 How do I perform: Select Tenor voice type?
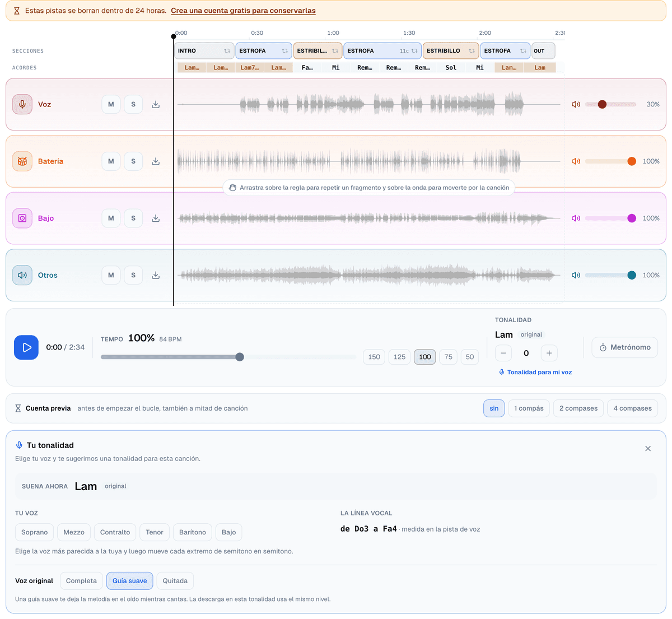(155, 532)
